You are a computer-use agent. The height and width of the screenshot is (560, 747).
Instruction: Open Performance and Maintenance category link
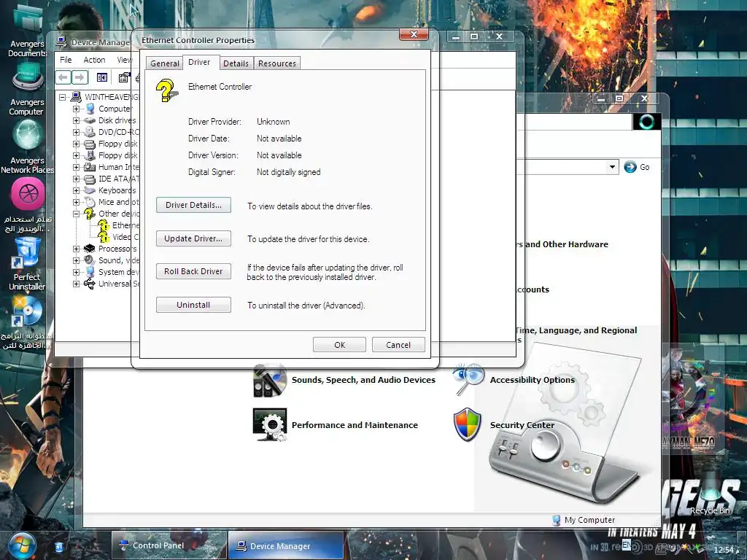point(355,425)
